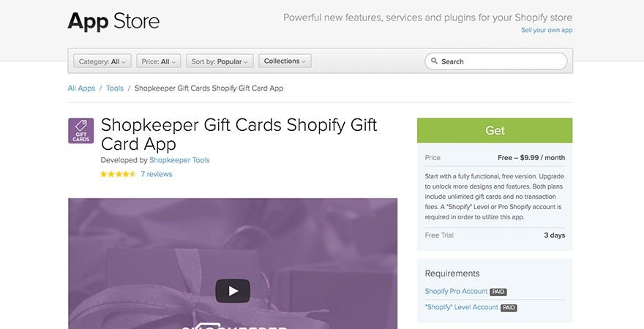Open the Shopkeeper Tools developer link
The image size is (644, 329).
click(x=179, y=160)
